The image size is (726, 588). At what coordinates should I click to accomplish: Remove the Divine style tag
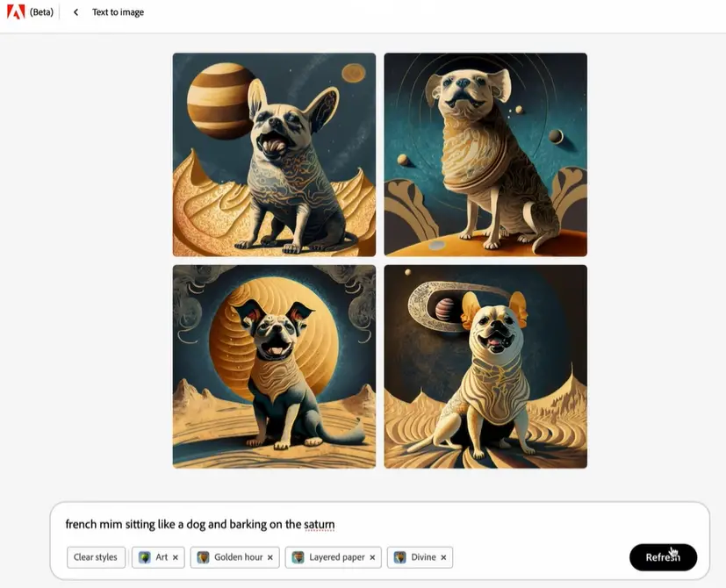coord(443,557)
